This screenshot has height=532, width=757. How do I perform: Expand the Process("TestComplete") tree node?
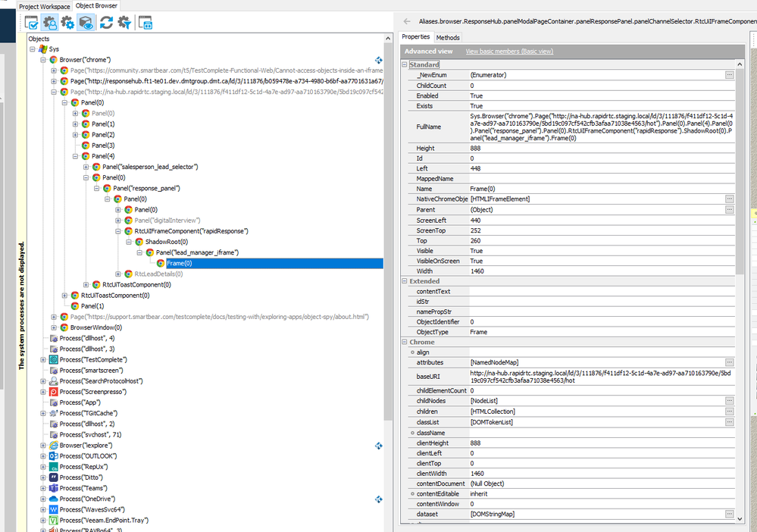click(44, 359)
